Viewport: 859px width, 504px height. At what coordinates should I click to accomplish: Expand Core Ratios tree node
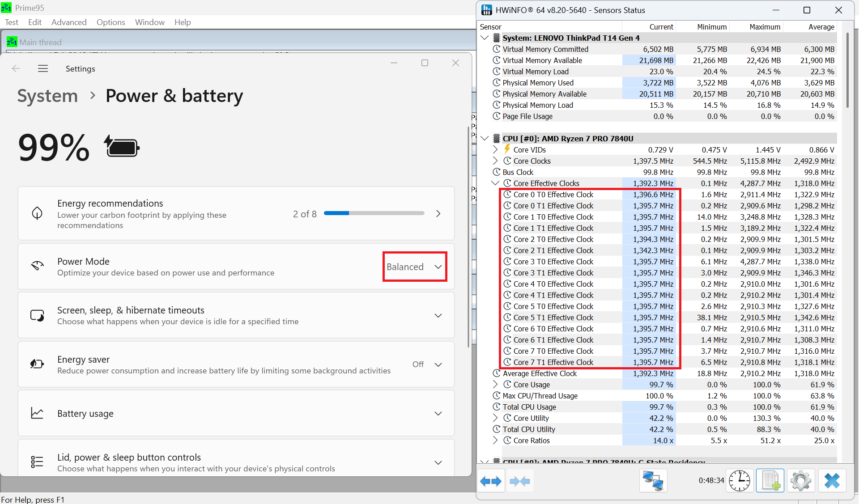pos(495,440)
